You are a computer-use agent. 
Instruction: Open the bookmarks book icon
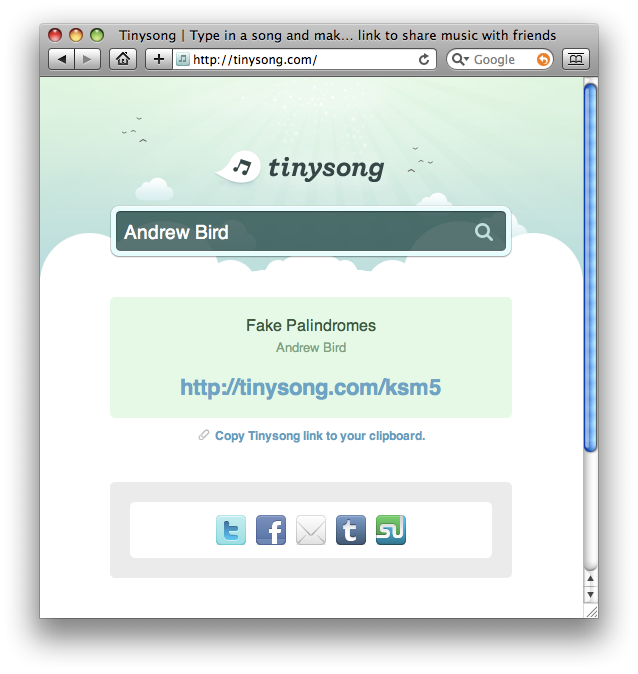(x=576, y=59)
